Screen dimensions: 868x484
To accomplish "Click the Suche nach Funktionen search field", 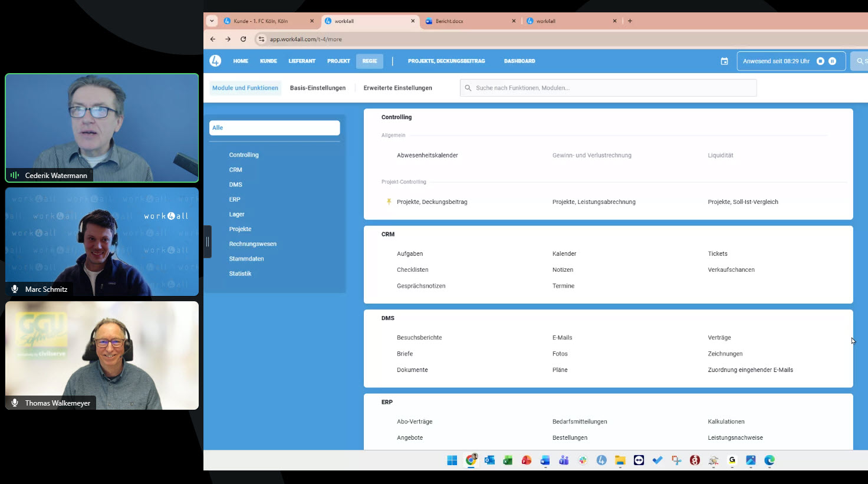I will (x=608, y=88).
